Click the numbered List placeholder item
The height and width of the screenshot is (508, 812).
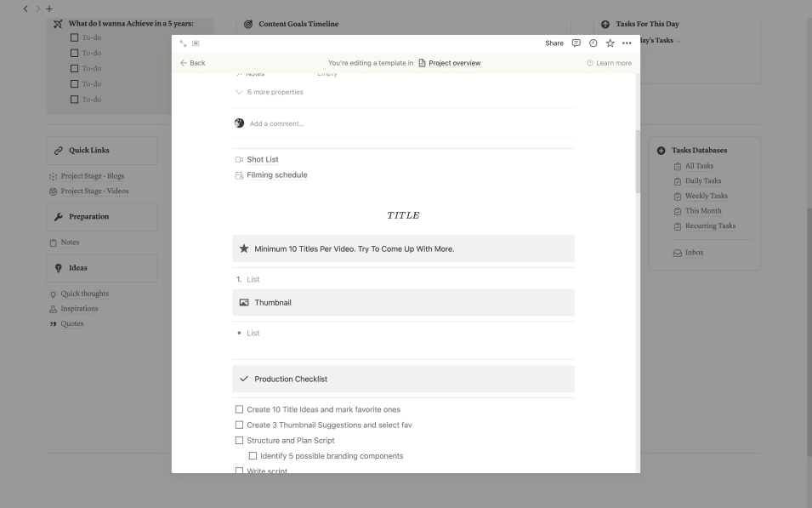(x=253, y=279)
